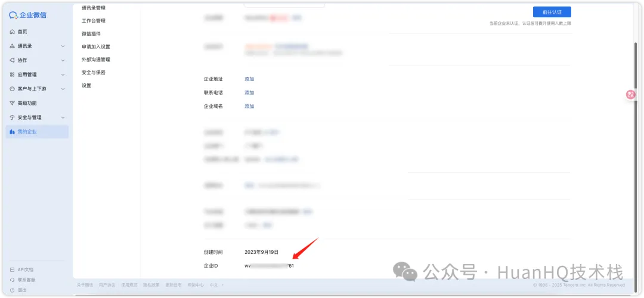The height and width of the screenshot is (298, 644).
Task: Go to 首页 via home icon
Action: coord(12,32)
